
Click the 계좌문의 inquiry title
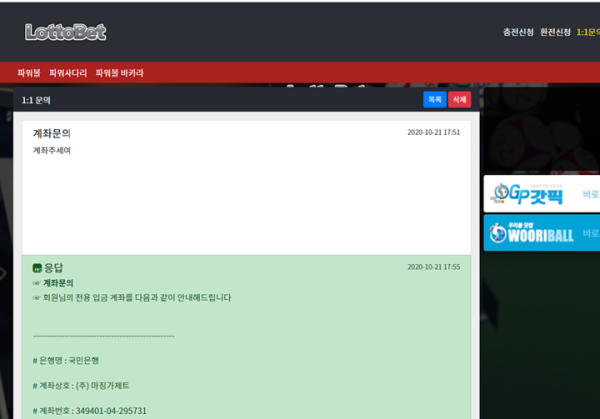(52, 133)
